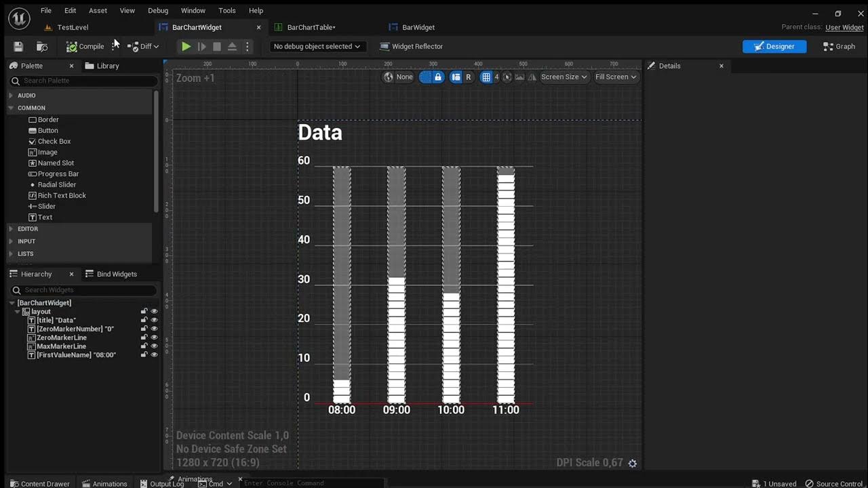Viewport: 868px width, 488px height.
Task: Open the Asset menu
Action: 98,10
